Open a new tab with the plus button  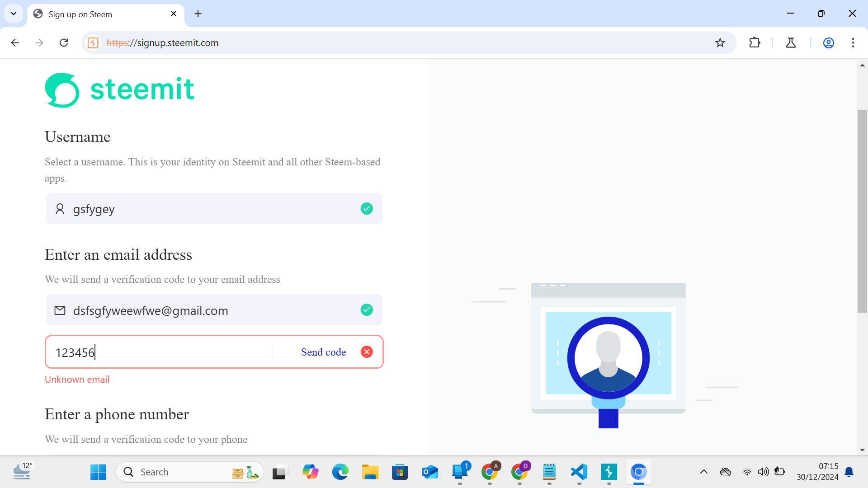[198, 14]
